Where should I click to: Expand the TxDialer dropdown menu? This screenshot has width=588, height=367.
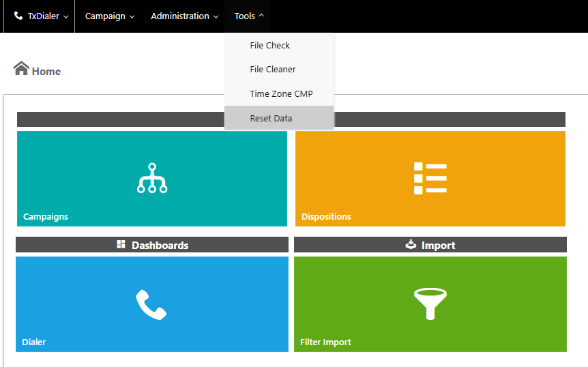(44, 16)
